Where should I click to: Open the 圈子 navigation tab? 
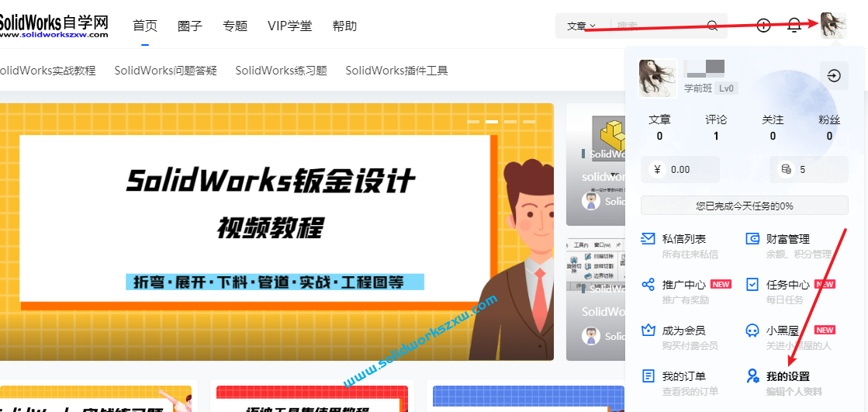(x=190, y=26)
